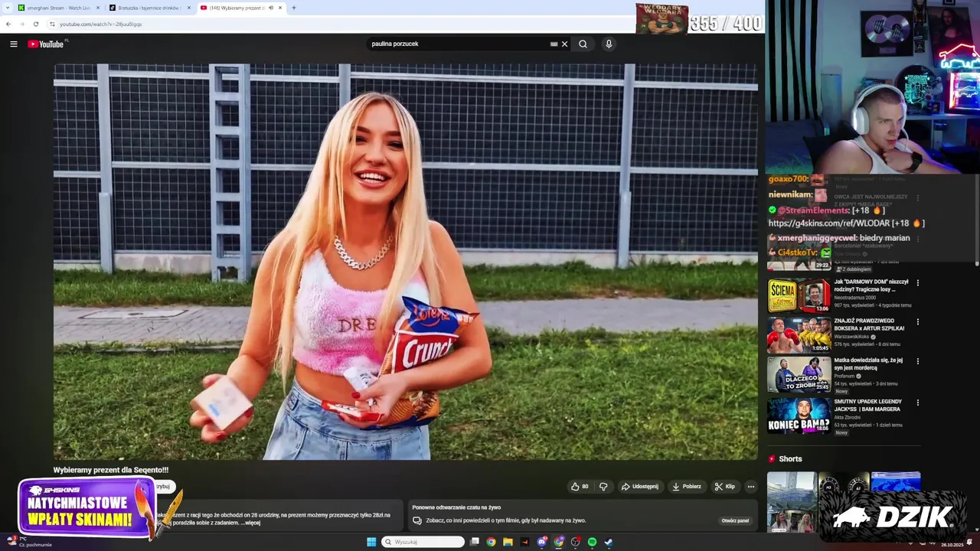The width and height of the screenshot is (980, 551).
Task: Open a new browser tab
Action: point(294,8)
